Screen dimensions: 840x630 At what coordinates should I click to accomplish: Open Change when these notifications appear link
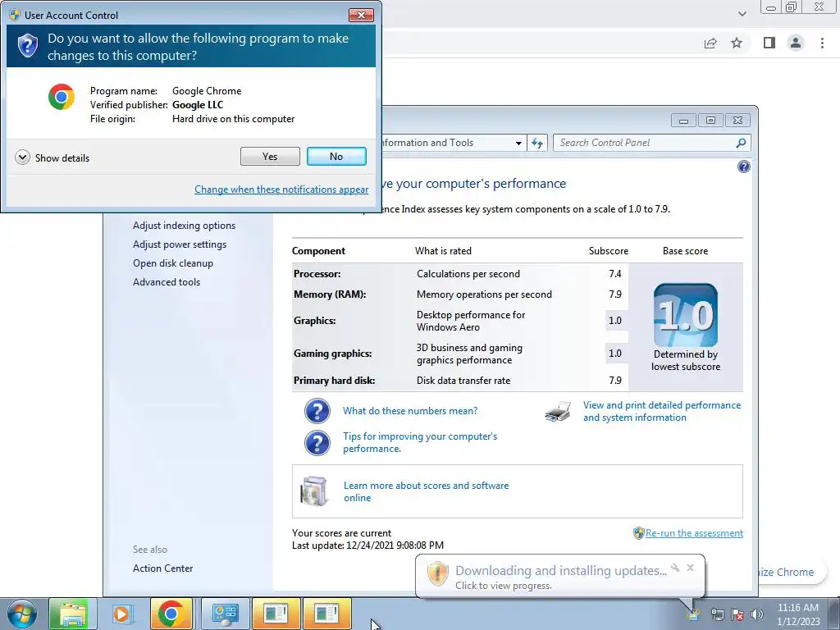tap(281, 189)
